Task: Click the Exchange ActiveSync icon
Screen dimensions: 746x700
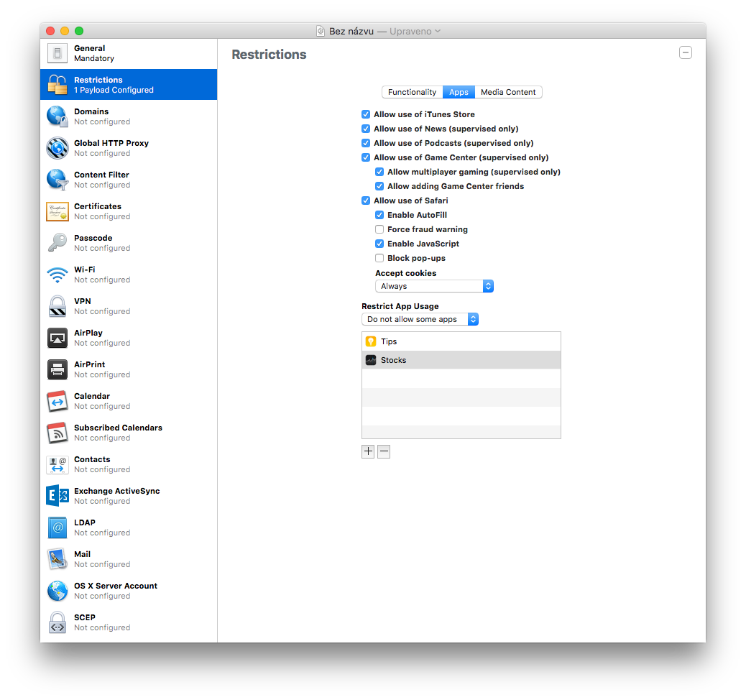Action: point(57,496)
